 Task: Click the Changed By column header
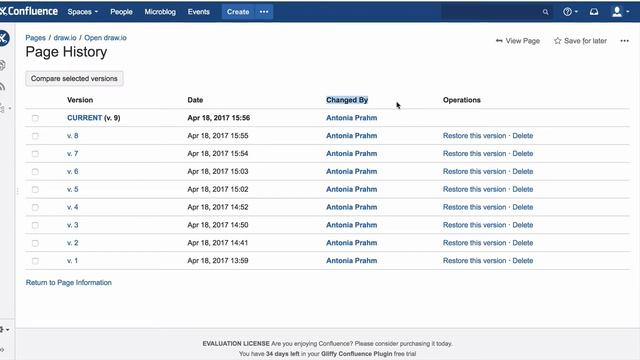(x=347, y=100)
